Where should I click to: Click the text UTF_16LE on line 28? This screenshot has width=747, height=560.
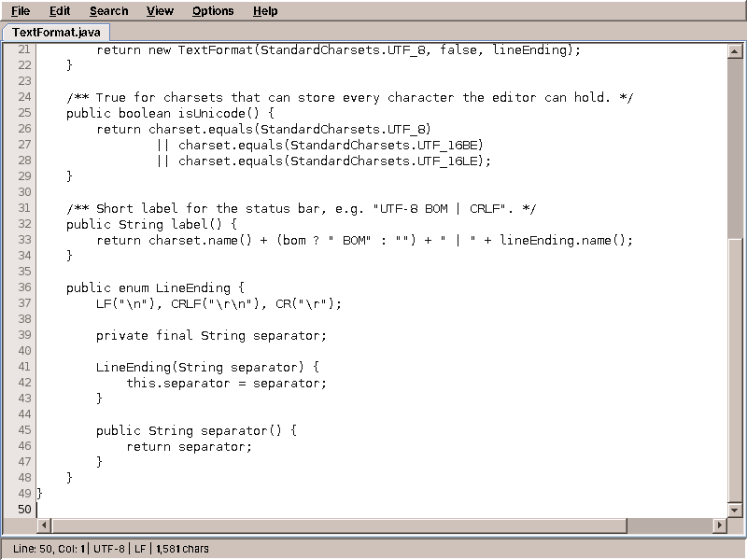(447, 161)
